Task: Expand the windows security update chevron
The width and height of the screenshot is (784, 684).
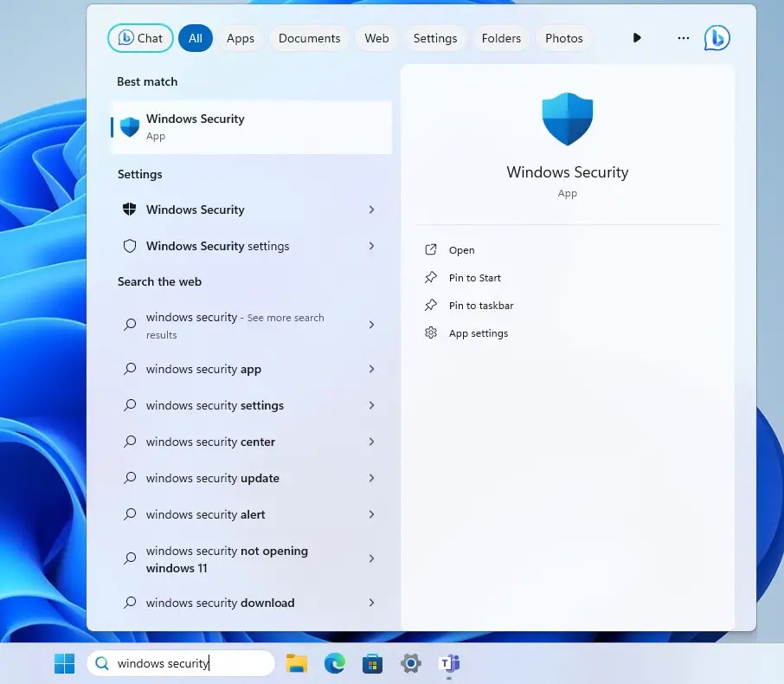Action: point(371,478)
